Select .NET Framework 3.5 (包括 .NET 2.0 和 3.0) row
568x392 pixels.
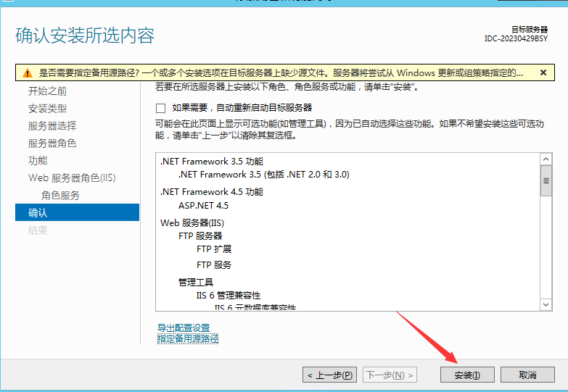point(264,175)
